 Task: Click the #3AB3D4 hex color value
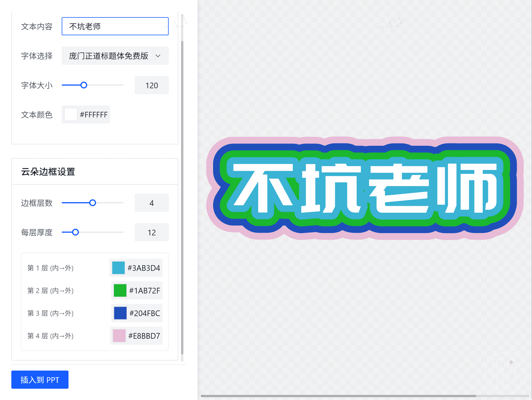tap(144, 268)
